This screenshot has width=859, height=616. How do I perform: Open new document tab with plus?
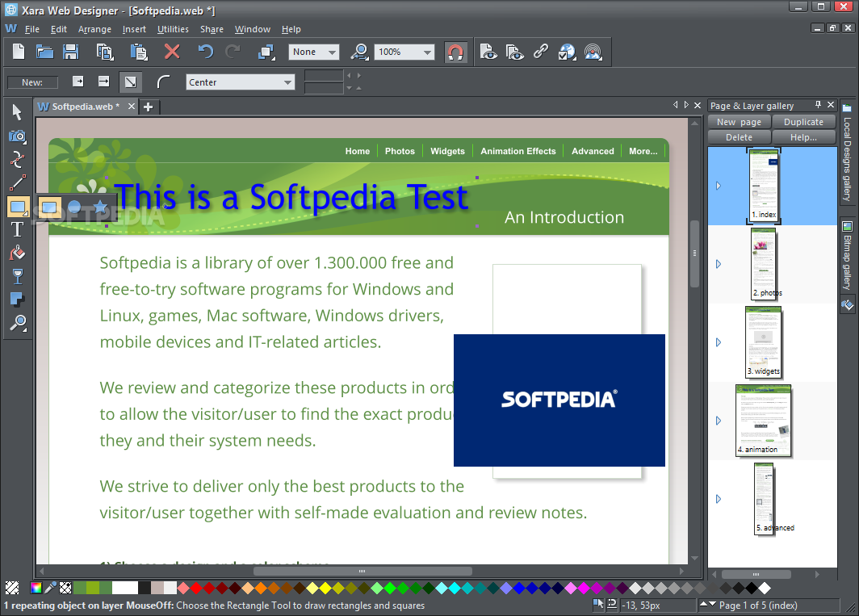click(x=148, y=107)
